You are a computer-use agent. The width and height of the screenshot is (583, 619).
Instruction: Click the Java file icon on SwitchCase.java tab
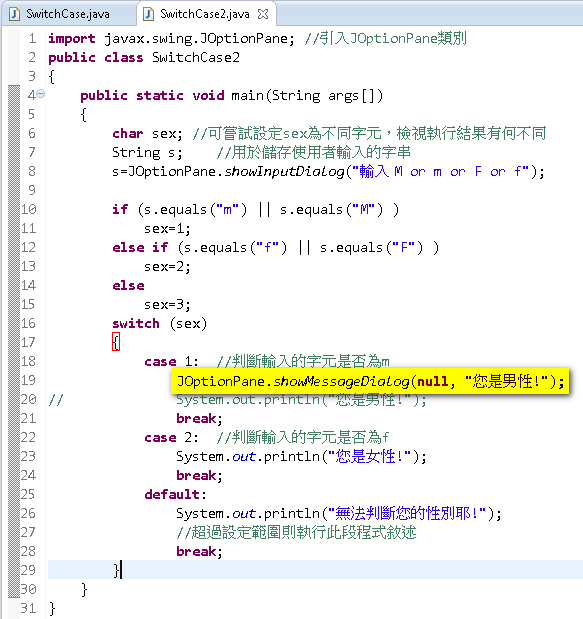coord(15,14)
